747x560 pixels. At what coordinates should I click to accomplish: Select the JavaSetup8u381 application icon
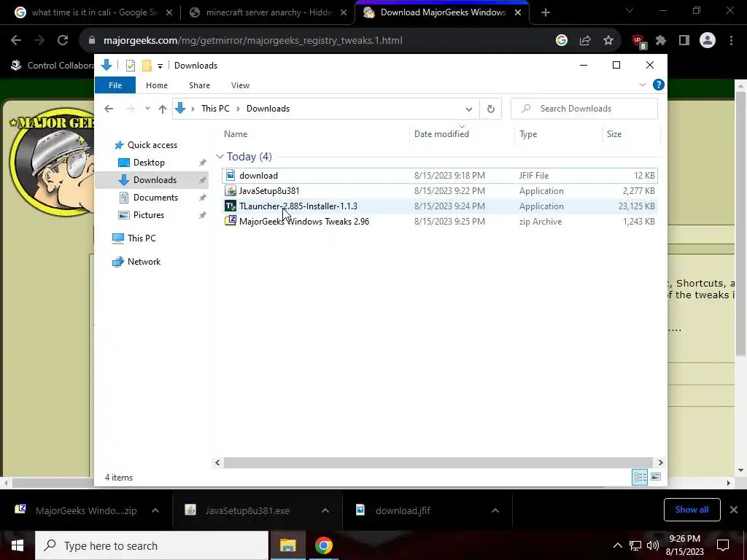click(230, 190)
